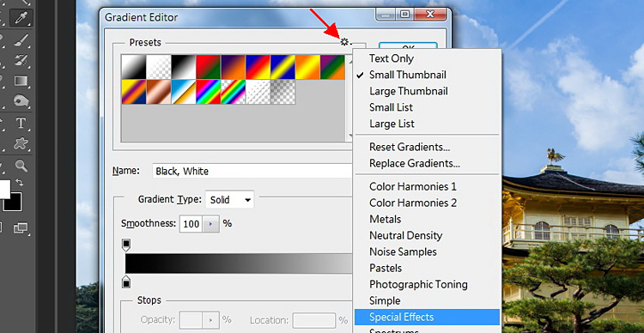
Task: Open the presets gear menu icon
Action: point(345,41)
